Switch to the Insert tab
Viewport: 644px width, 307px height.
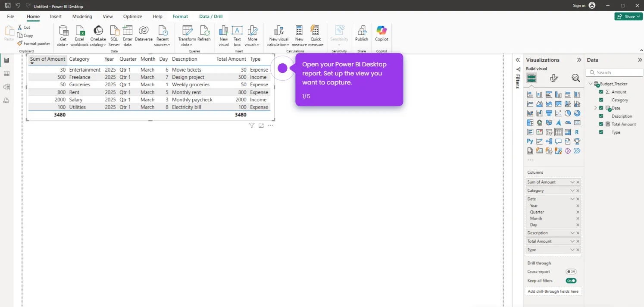[x=56, y=16]
